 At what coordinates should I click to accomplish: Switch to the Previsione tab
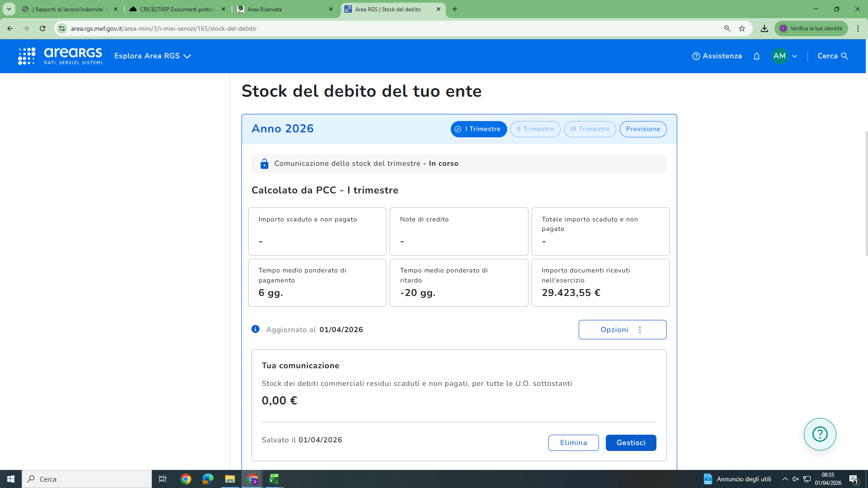click(x=643, y=129)
